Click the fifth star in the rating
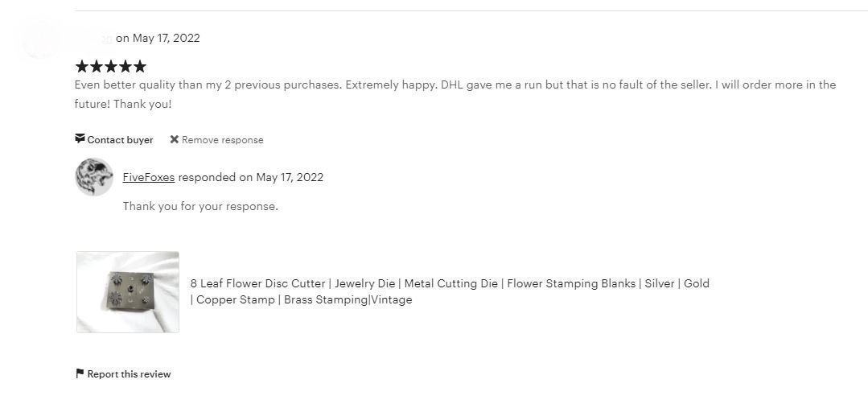868x400 pixels. click(x=139, y=66)
